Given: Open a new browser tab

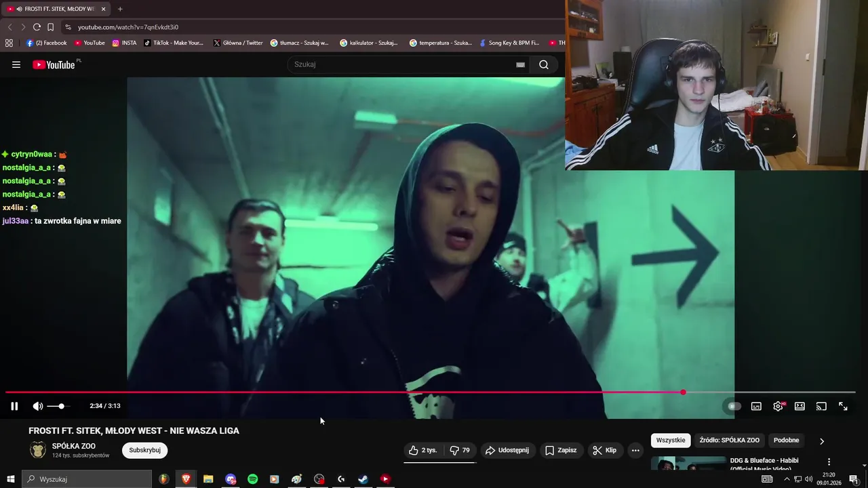Looking at the screenshot, I should [x=120, y=9].
